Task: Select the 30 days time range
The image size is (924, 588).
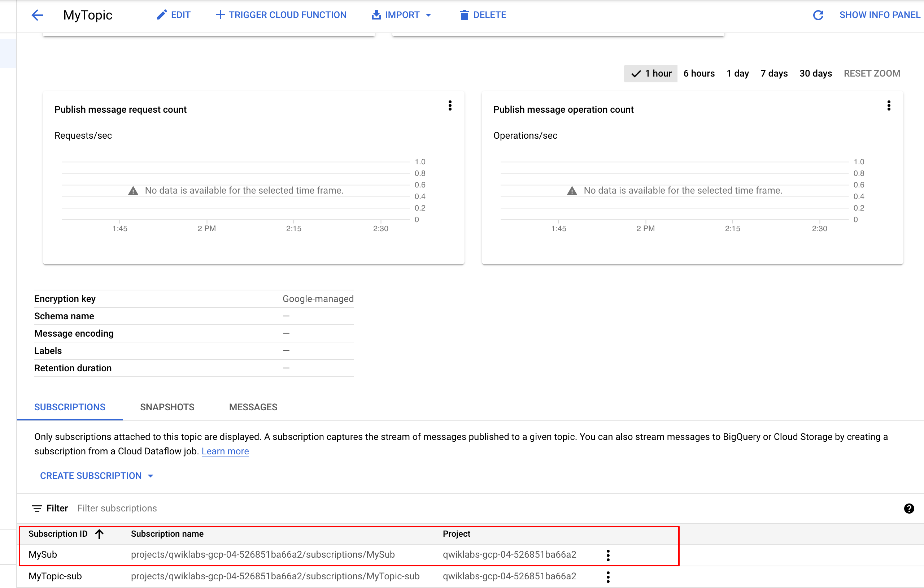Action: pyautogui.click(x=815, y=73)
